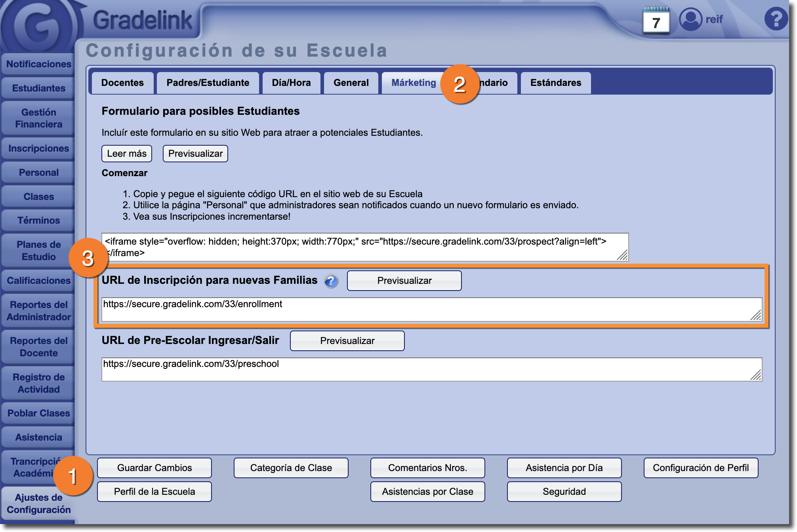Click Guardar Cambios button
797x532 pixels.
154,468
